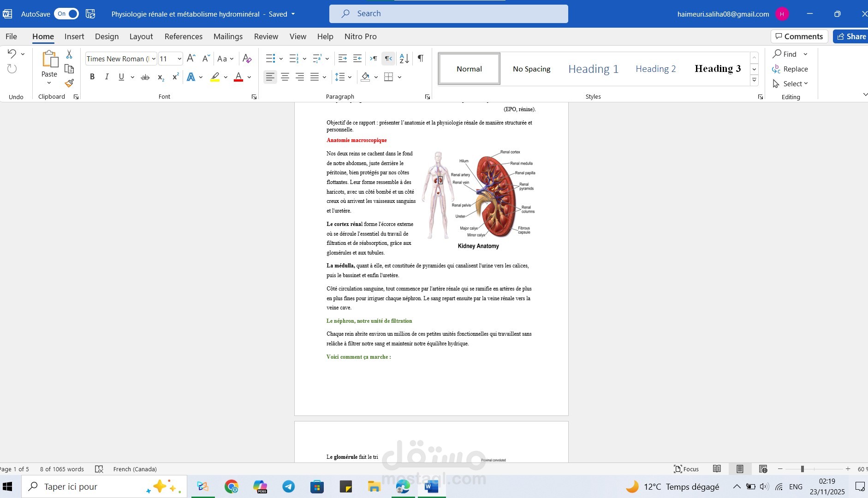The height and width of the screenshot is (498, 868).
Task: Increase the paragraph indent
Action: point(357,59)
